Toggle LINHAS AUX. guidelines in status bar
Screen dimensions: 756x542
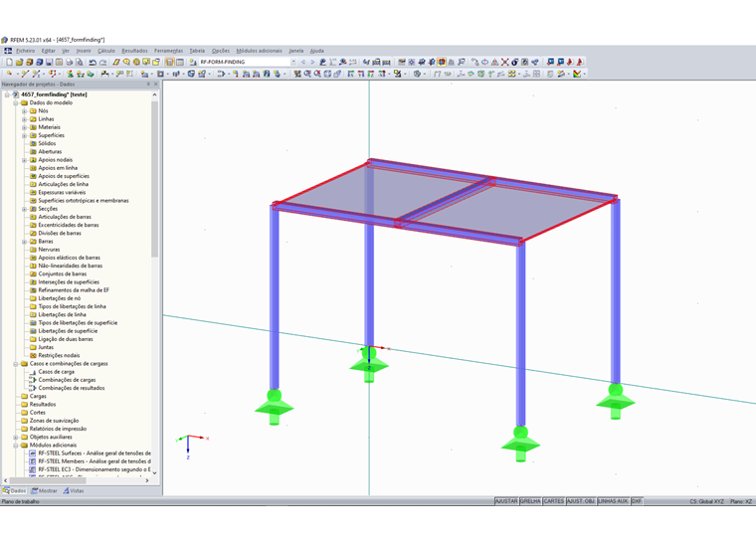(614, 501)
